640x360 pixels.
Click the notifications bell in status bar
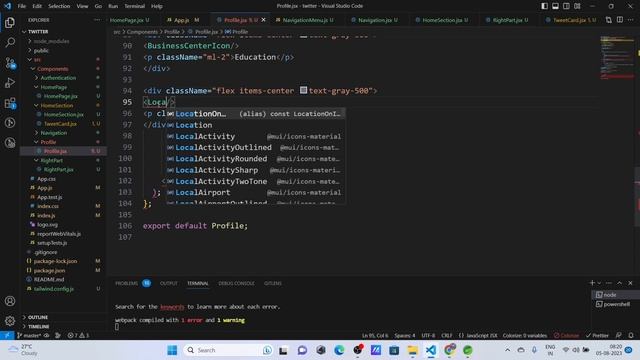[x=631, y=336]
